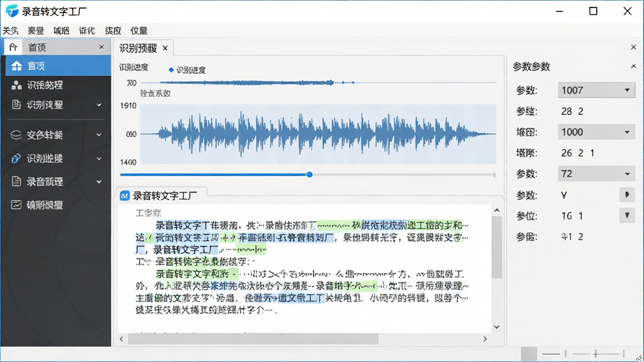The width and height of the screenshot is (644, 362).
Task: Click the chart icon at the sidebar bottom
Action: [16, 205]
